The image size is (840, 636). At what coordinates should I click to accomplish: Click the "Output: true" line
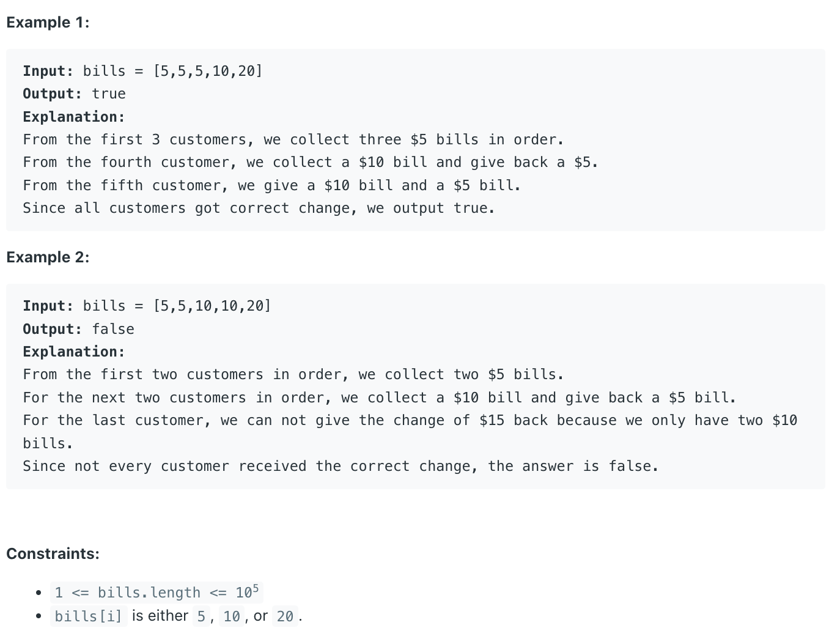pos(74,94)
